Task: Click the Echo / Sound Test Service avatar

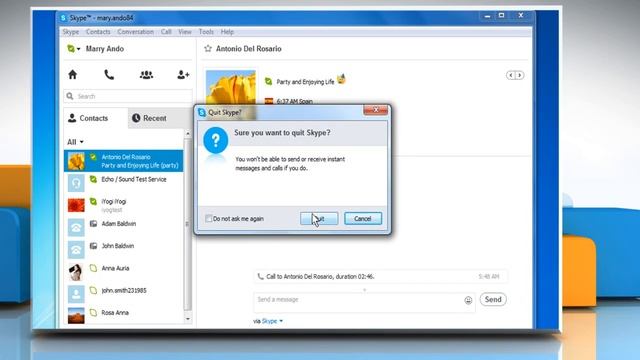Action: point(76,183)
